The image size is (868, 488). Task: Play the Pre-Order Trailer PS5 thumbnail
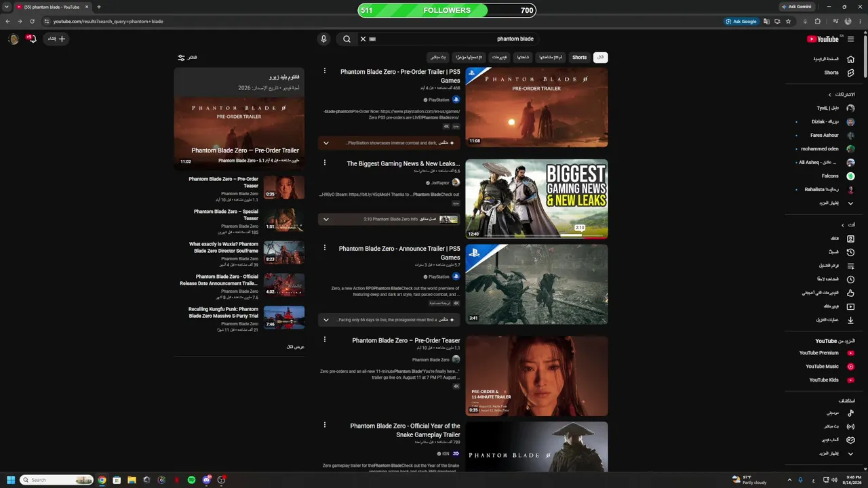536,107
